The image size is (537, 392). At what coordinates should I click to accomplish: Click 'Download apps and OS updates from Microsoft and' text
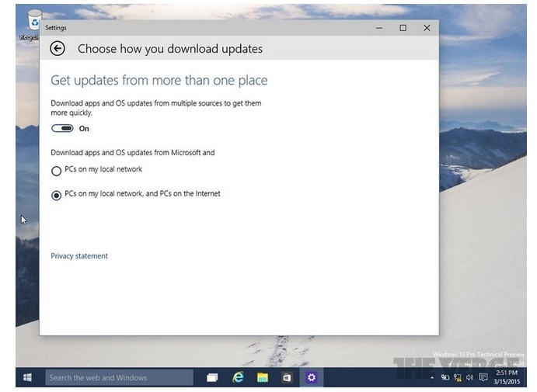[x=133, y=153]
